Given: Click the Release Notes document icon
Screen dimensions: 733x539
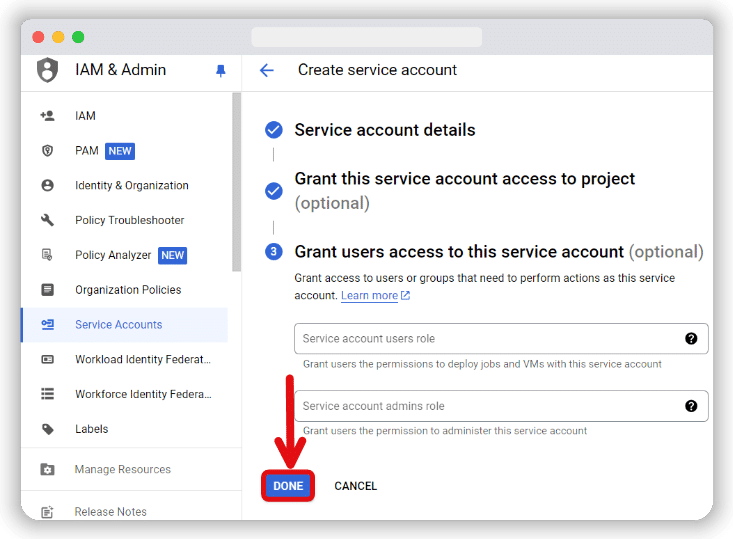Looking at the screenshot, I should (47, 512).
